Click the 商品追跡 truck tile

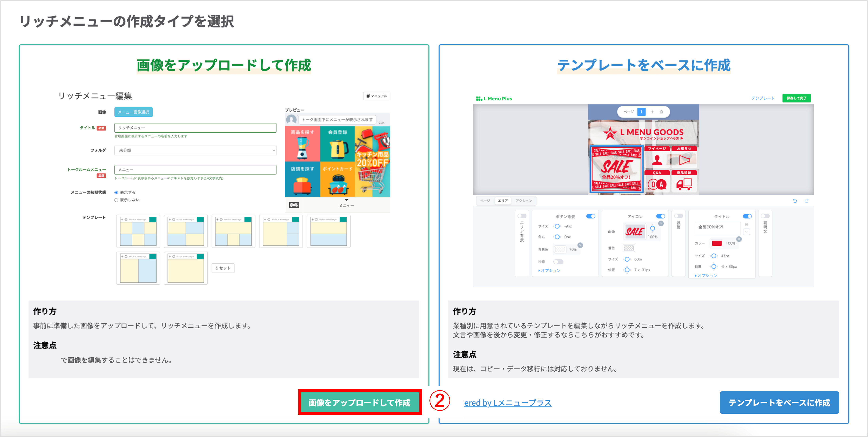click(x=684, y=182)
